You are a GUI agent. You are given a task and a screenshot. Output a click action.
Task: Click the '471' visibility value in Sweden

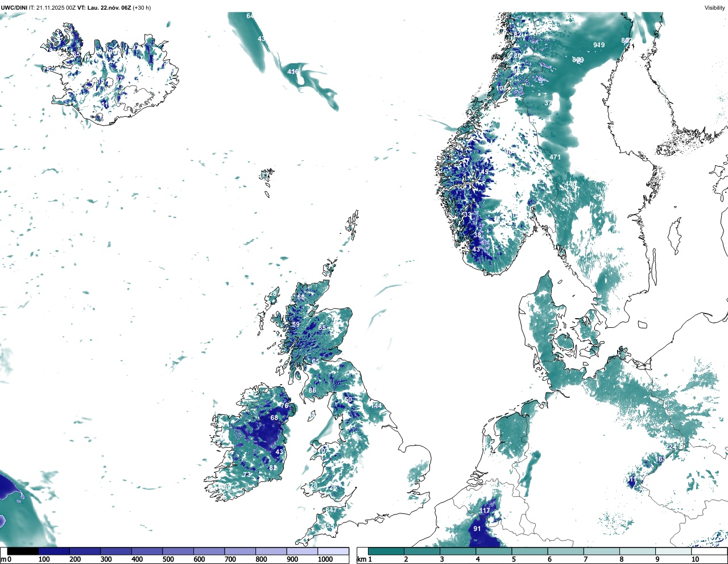pos(555,157)
